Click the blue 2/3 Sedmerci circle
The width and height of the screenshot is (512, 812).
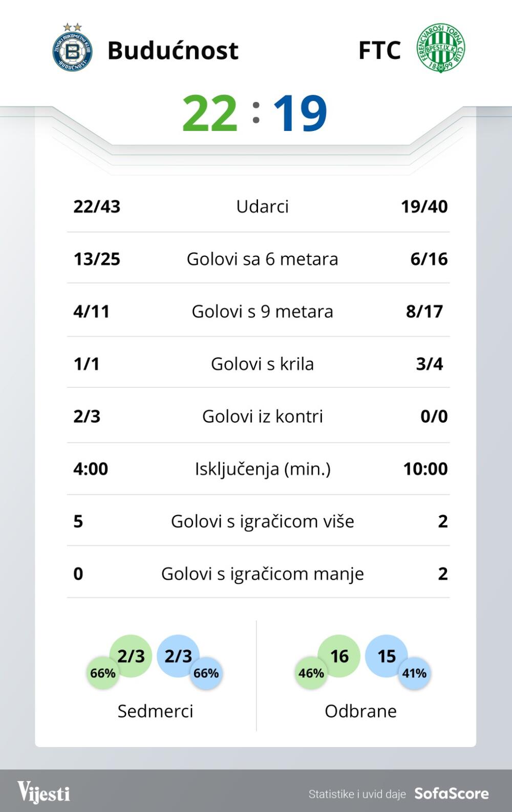pos(178,655)
